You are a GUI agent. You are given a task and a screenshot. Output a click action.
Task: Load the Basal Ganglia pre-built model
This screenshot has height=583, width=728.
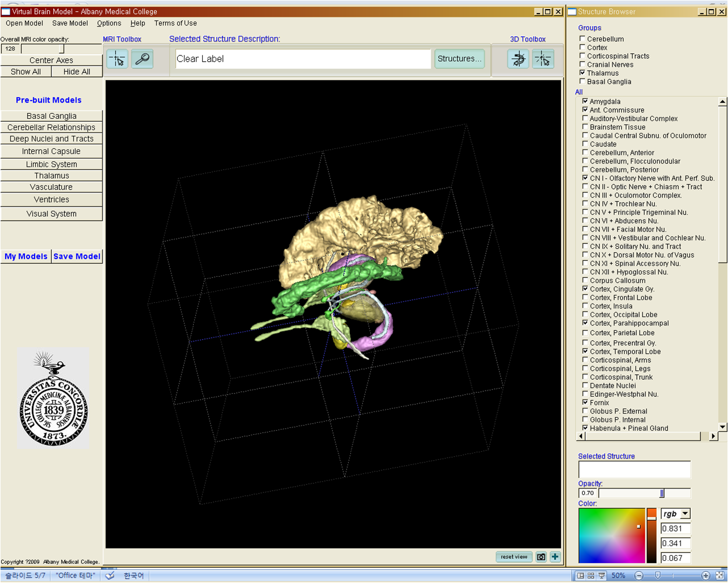(52, 115)
